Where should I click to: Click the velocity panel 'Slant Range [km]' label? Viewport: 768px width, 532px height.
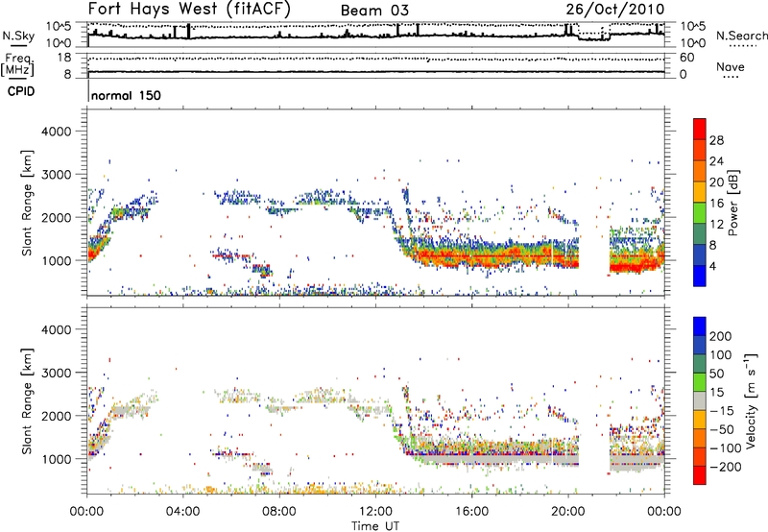[x=27, y=401]
